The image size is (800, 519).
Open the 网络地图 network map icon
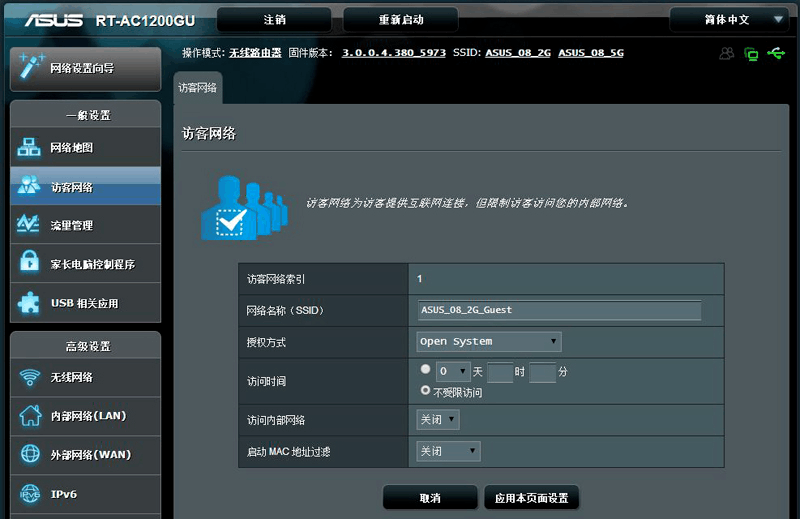(x=29, y=147)
